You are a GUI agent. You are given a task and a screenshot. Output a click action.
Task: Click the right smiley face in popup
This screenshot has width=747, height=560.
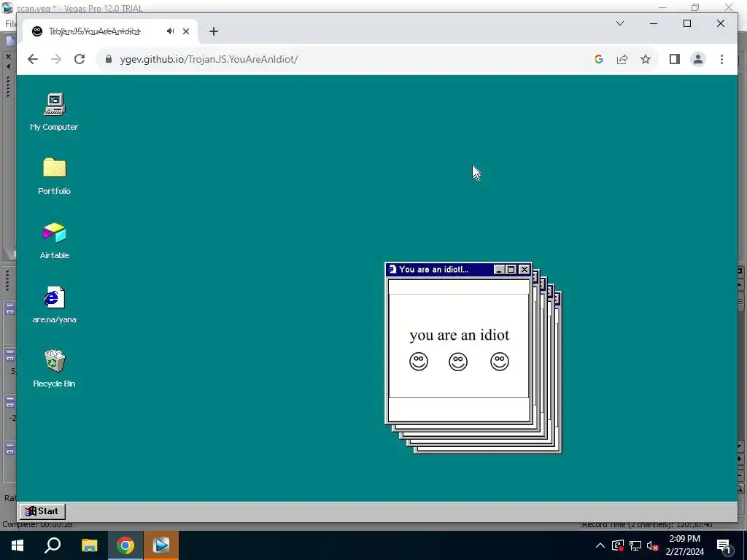point(500,362)
